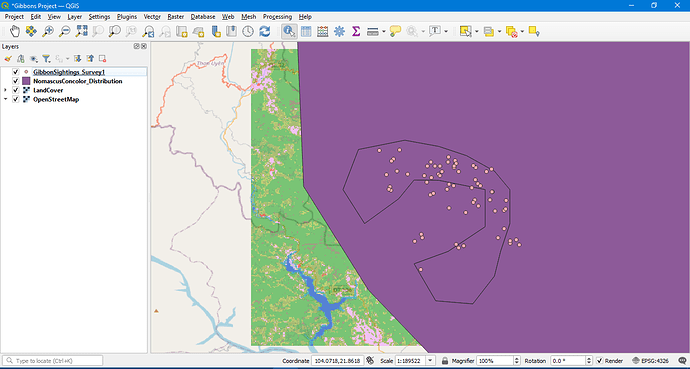The height and width of the screenshot is (369, 690).
Task: Click the Filter Legend funnel icon
Action: [46, 58]
